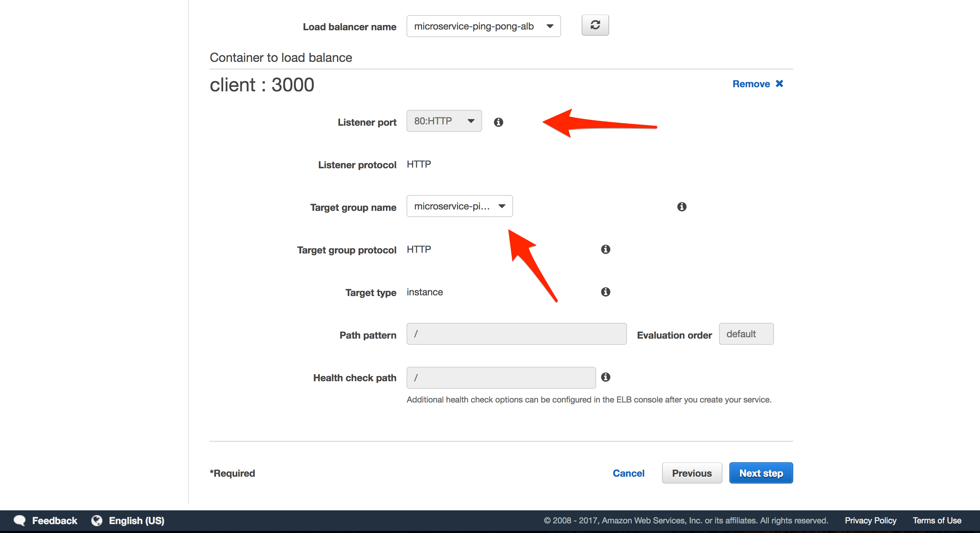Open the Listener port dropdown showing 80:HTTP

[444, 121]
